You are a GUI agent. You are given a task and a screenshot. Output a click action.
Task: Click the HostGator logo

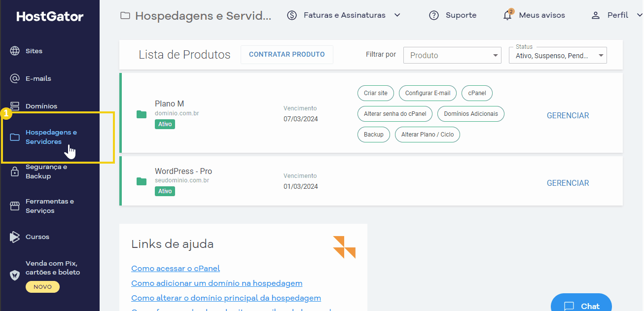[50, 16]
